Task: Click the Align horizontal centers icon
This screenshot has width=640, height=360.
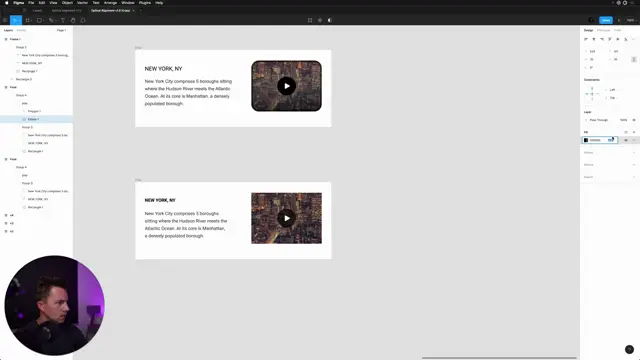Action: click(x=594, y=39)
